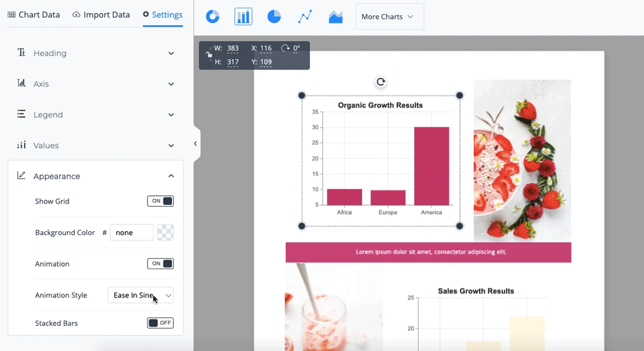The image size is (644, 351).
Task: Expand the Heading section
Action: pyautogui.click(x=95, y=53)
